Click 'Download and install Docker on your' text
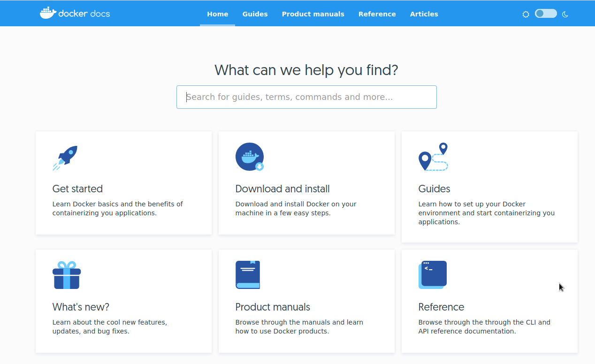Image resolution: width=595 pixels, height=364 pixels. point(296,204)
